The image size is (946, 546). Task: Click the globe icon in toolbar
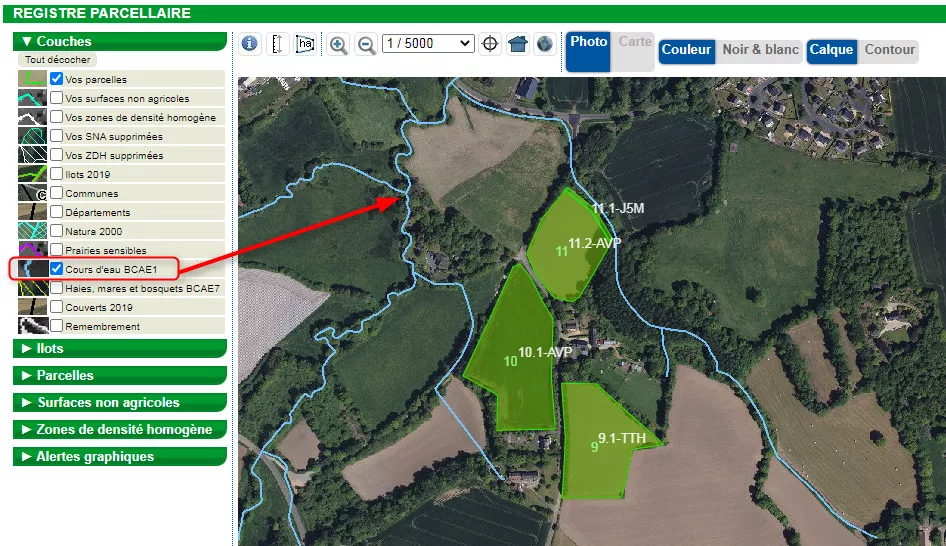click(x=544, y=44)
